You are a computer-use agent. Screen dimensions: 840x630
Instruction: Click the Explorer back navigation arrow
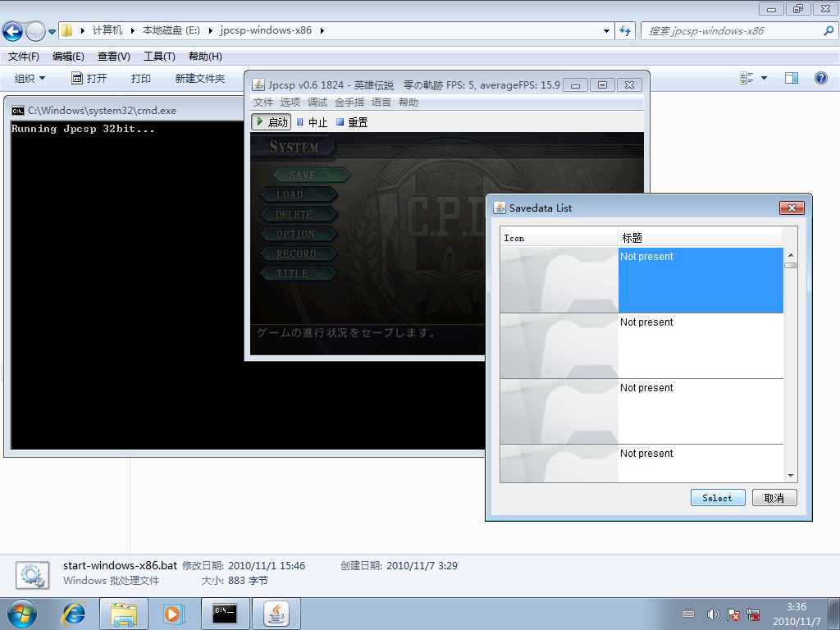[13, 31]
